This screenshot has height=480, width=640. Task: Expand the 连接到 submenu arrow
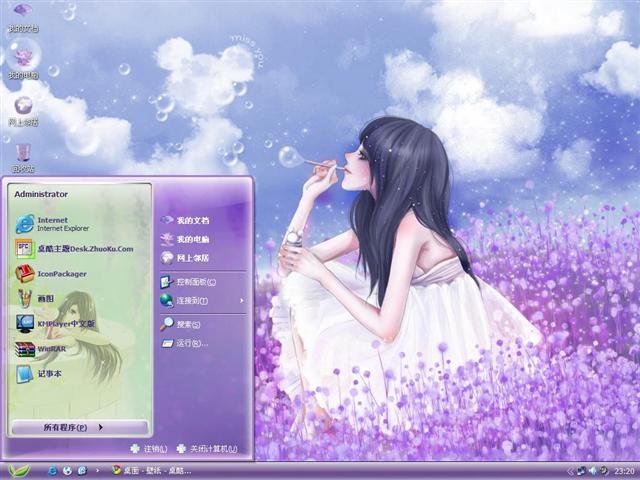click(242, 300)
